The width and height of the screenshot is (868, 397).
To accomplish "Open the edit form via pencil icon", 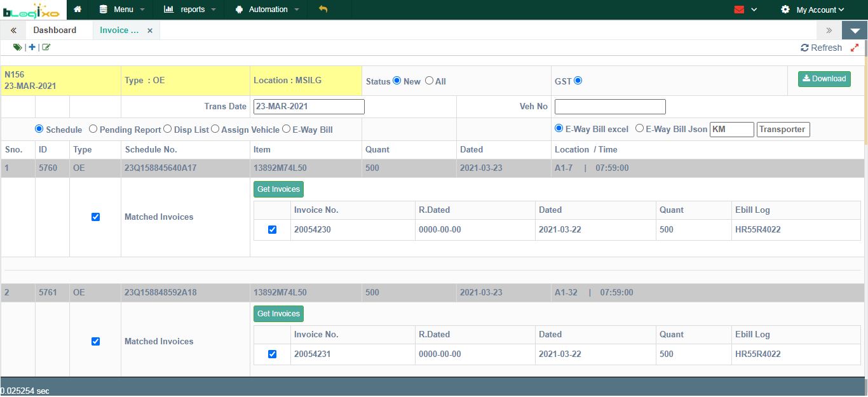I will (x=46, y=47).
